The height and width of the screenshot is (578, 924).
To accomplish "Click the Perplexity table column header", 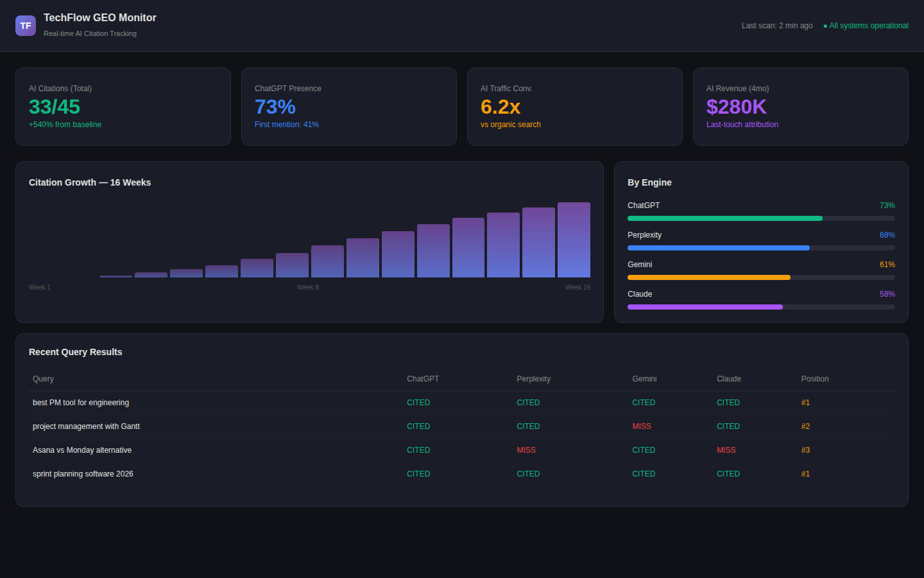I will coord(534,379).
